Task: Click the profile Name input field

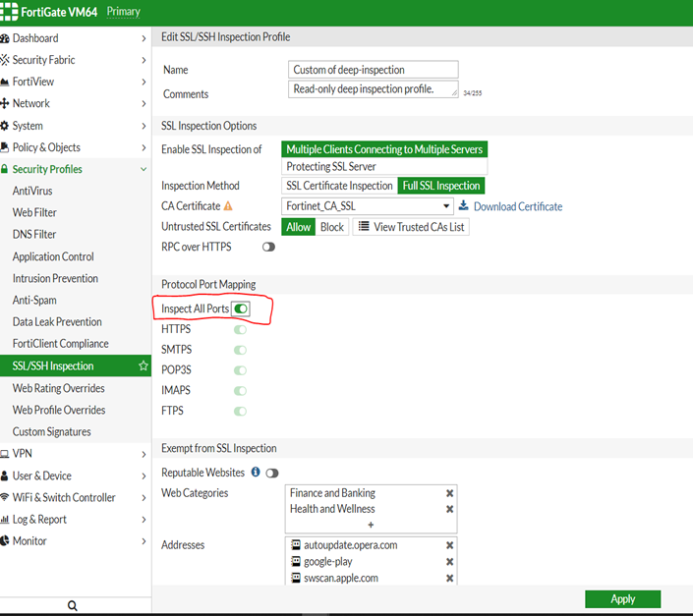Action: 375,70
